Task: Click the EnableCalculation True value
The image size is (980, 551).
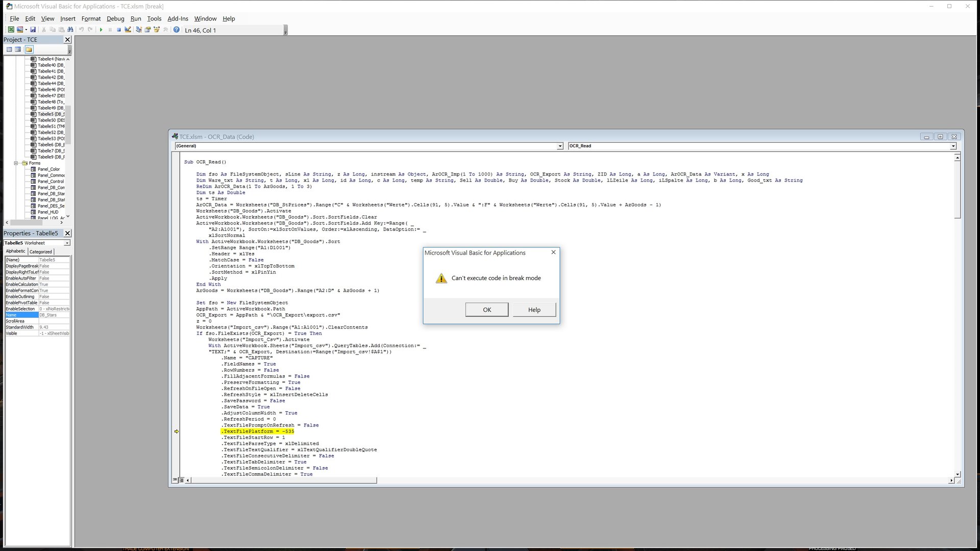Action: 54,284
